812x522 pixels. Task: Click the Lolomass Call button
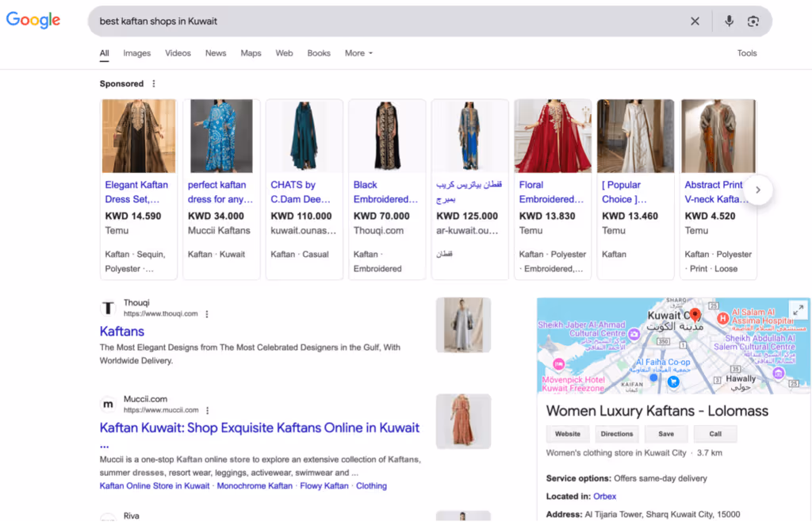click(x=715, y=434)
